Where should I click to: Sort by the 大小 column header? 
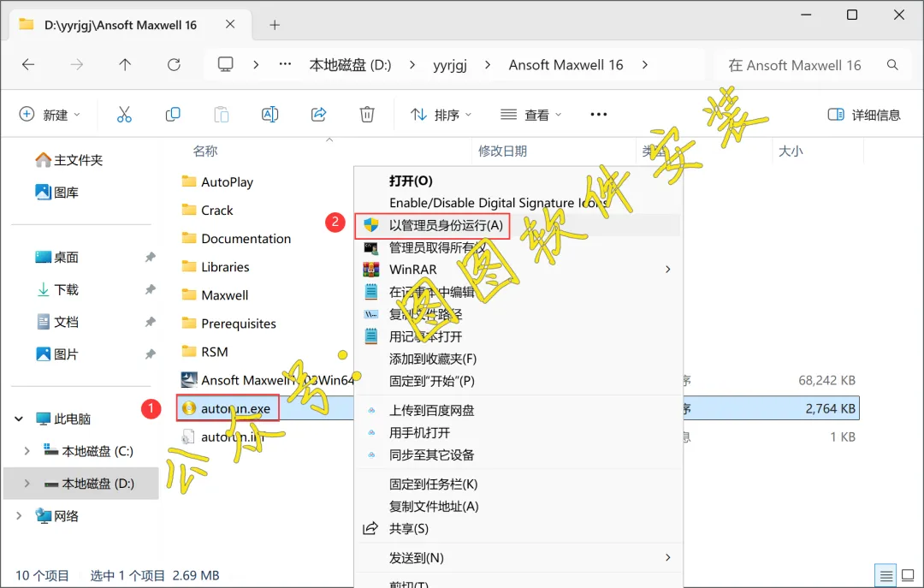[791, 151]
